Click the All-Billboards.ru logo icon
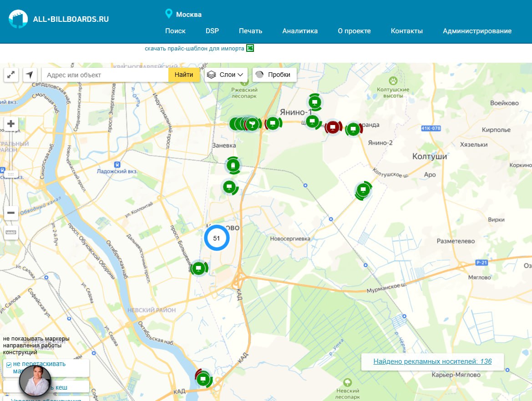The width and height of the screenshot is (532, 401). click(18, 19)
